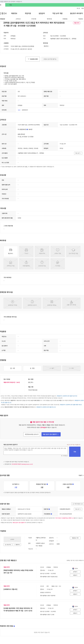
Task: Click 요약보기 on 사회복지사 구합니다 card
Action: click(75, 591)
